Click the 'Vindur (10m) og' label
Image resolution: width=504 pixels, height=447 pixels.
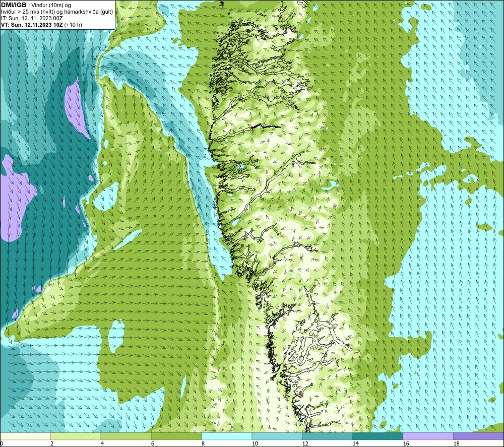(x=51, y=6)
